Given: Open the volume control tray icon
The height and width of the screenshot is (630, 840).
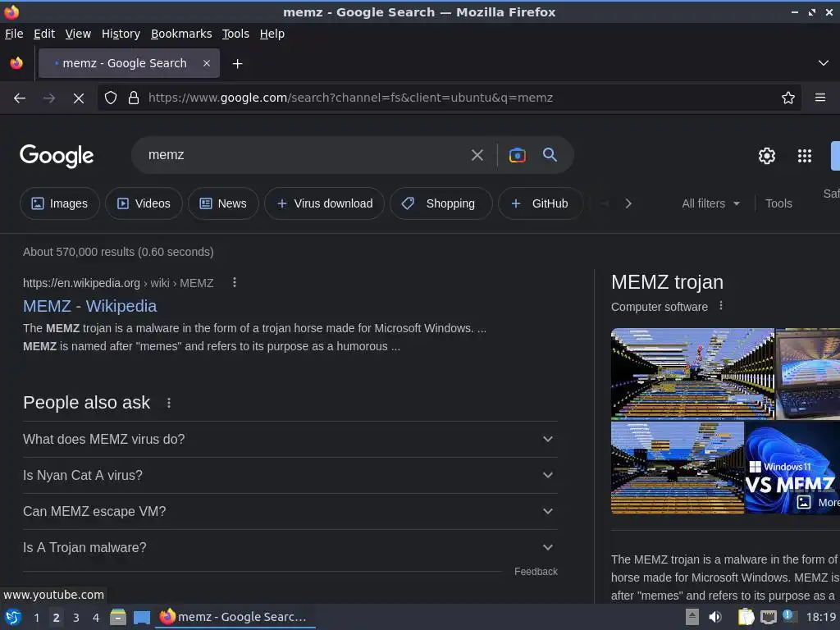Looking at the screenshot, I should coord(715,617).
